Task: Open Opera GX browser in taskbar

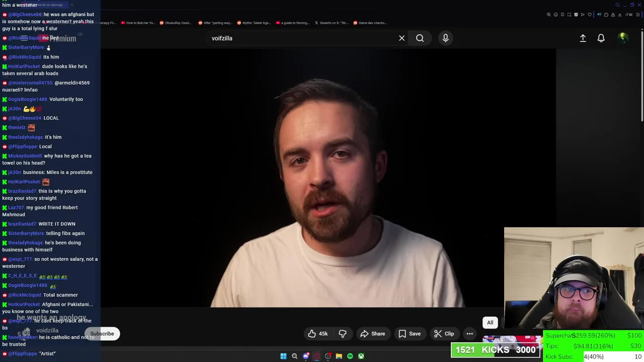Action: 316,356
